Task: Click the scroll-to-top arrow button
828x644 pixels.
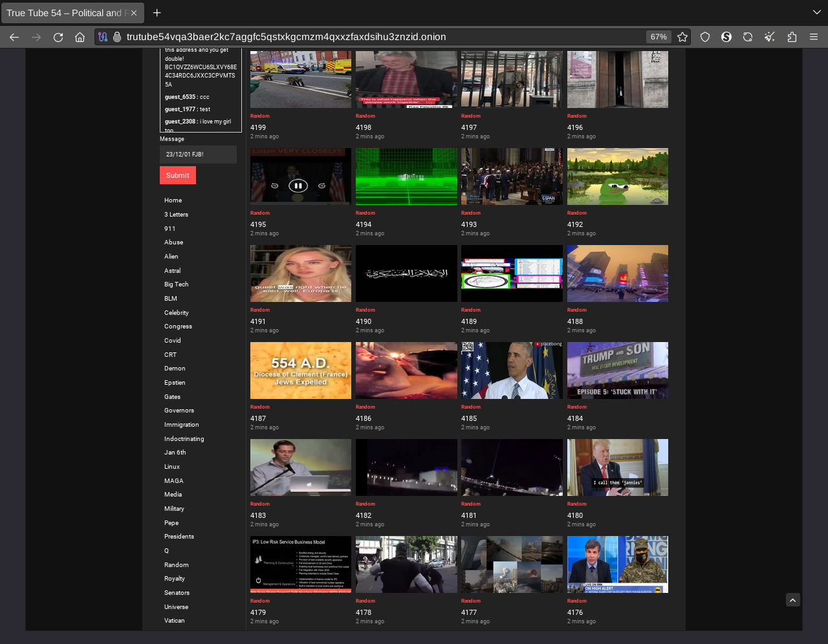Action: [793, 600]
